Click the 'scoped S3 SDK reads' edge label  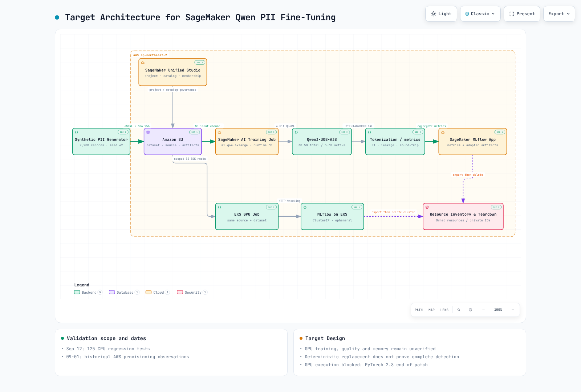[190, 159]
